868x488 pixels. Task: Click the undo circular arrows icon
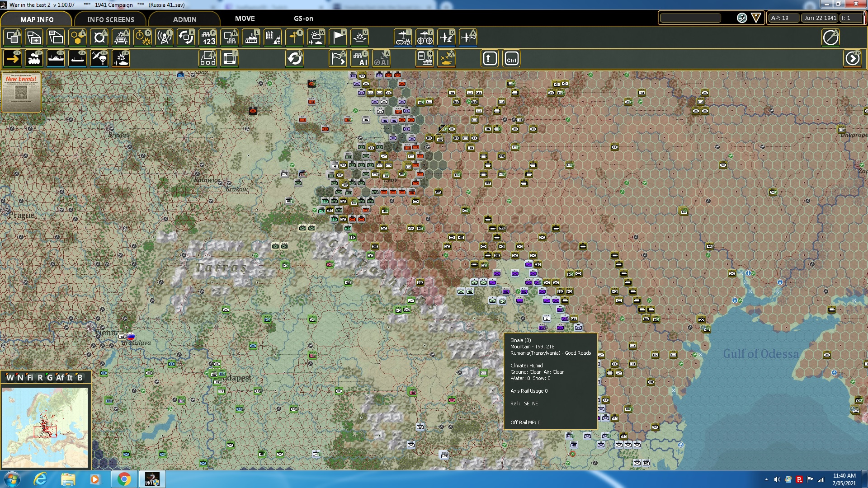(x=295, y=59)
